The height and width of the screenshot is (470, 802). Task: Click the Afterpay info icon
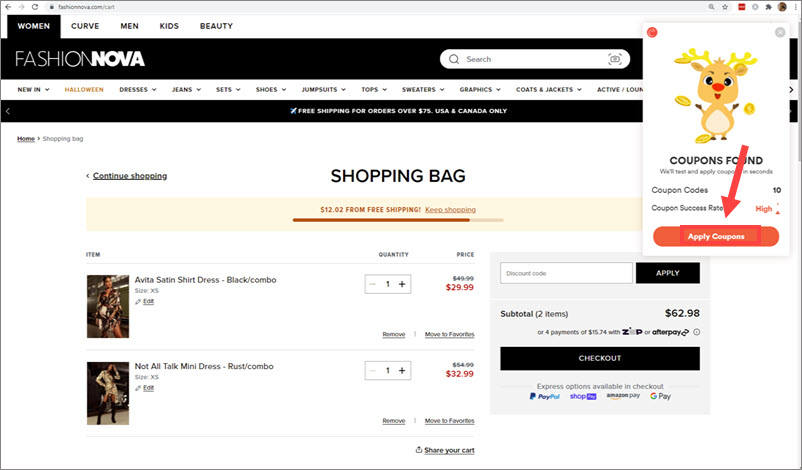click(697, 332)
